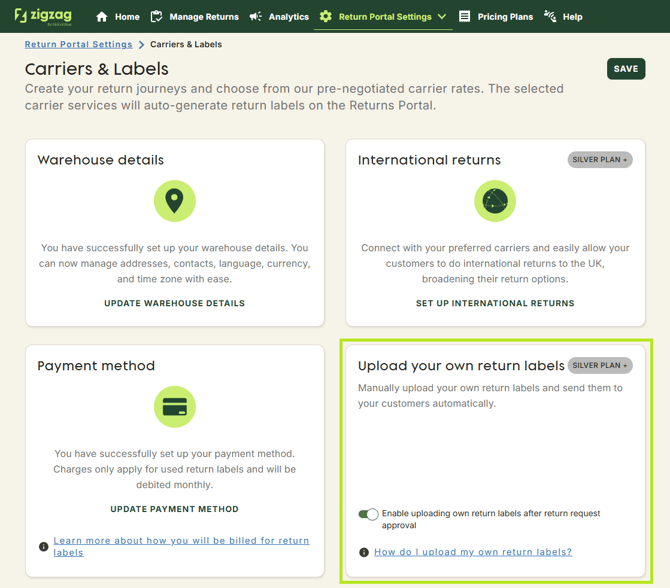Open How do I upload labels link
This screenshot has width=670, height=588.
[x=473, y=552]
